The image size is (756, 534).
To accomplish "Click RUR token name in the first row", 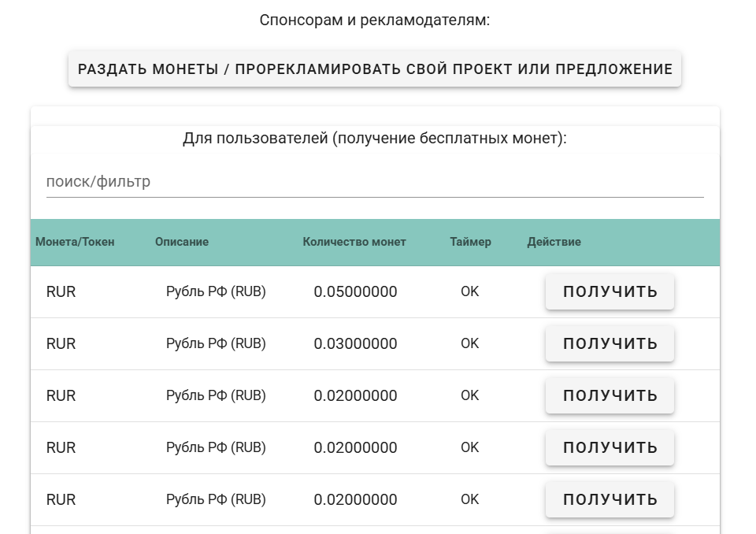I will 61,292.
